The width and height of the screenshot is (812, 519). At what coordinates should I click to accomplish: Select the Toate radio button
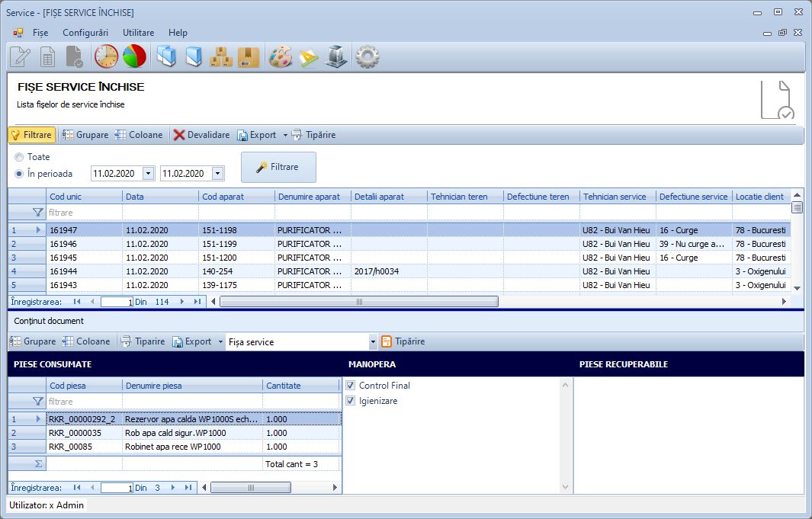[x=19, y=157]
